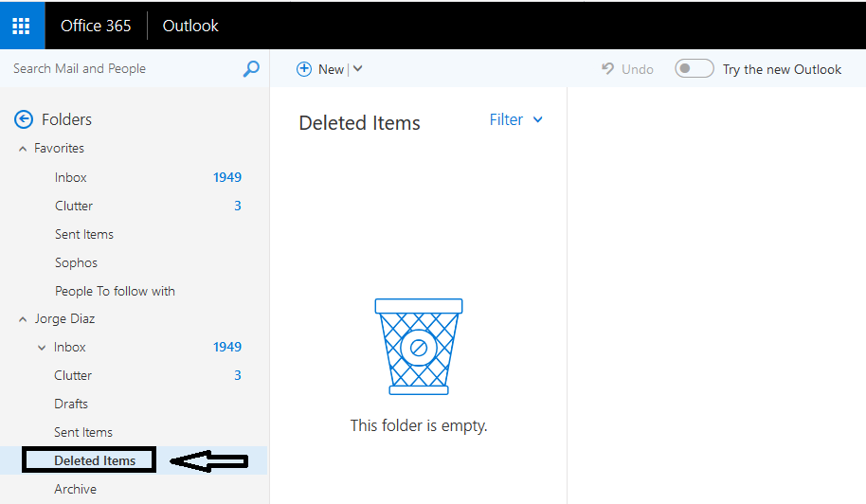The height and width of the screenshot is (504, 866).
Task: Open the Filter dropdown
Action: tap(515, 119)
